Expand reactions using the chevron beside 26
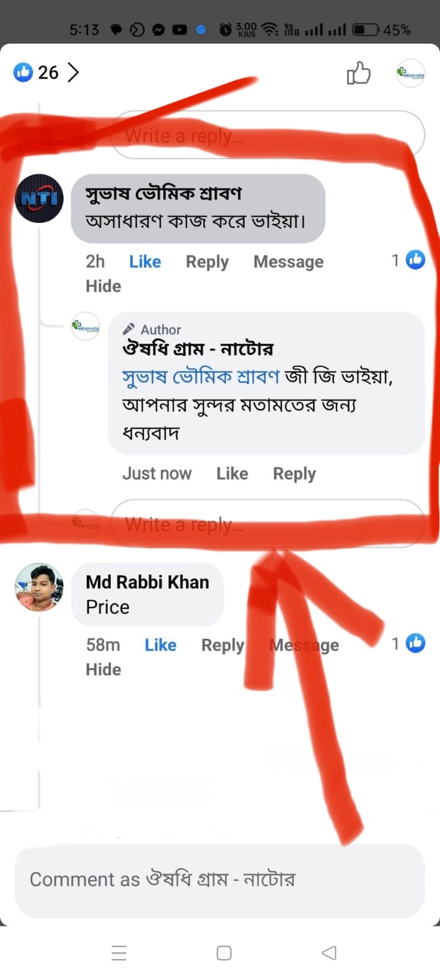The width and height of the screenshot is (440, 980). 73,72
